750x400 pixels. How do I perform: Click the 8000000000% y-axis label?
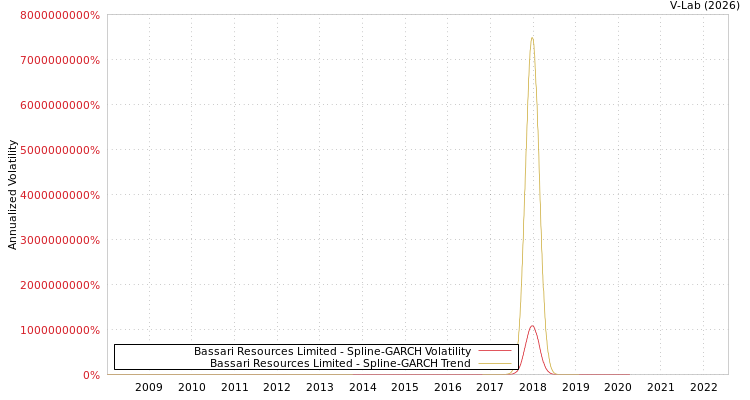point(60,15)
